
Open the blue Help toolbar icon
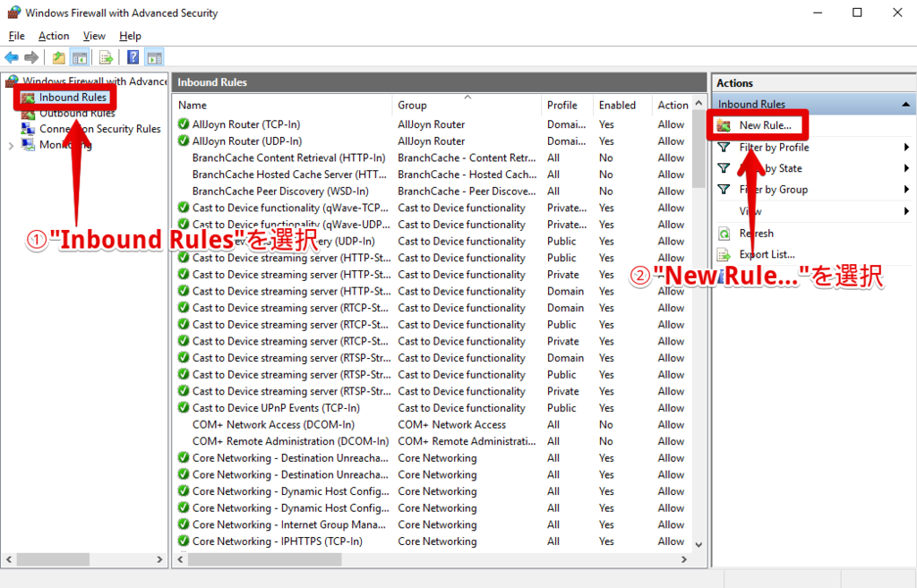click(x=133, y=57)
